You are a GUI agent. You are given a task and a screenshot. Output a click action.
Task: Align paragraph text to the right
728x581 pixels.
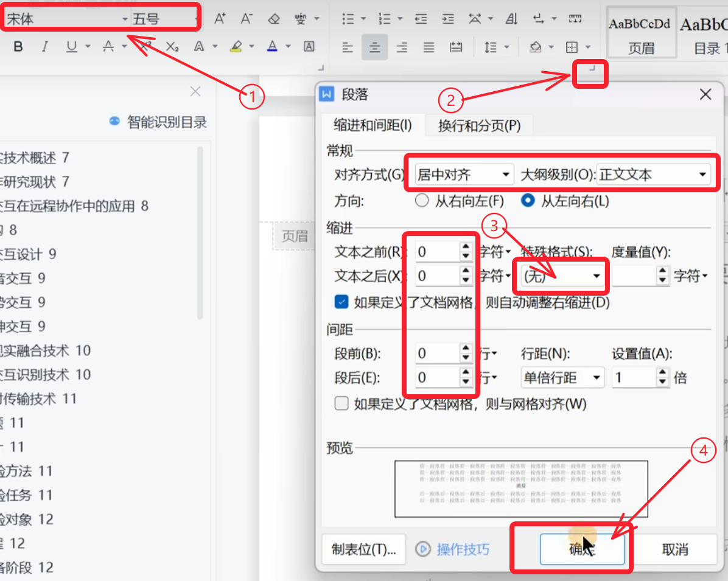point(402,47)
